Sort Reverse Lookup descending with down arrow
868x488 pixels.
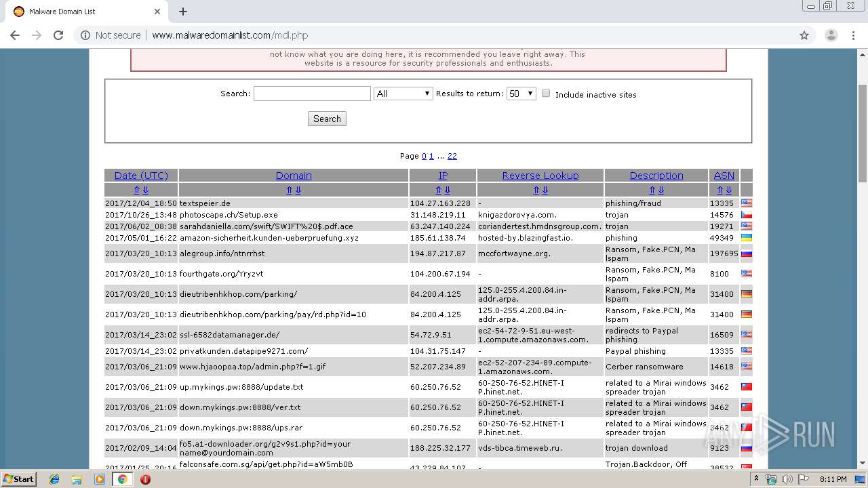click(x=545, y=190)
